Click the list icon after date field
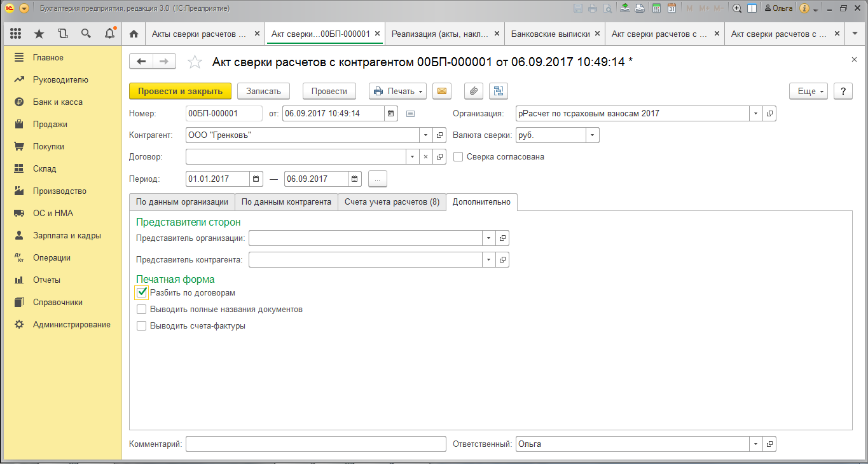Image resolution: width=868 pixels, height=464 pixels. [x=410, y=114]
